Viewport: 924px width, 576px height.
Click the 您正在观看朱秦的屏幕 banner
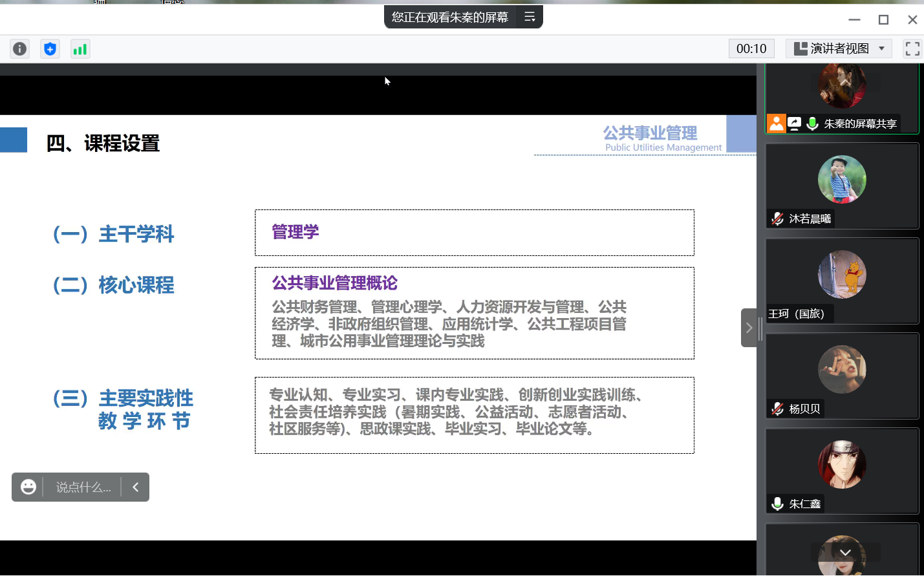[x=450, y=17]
